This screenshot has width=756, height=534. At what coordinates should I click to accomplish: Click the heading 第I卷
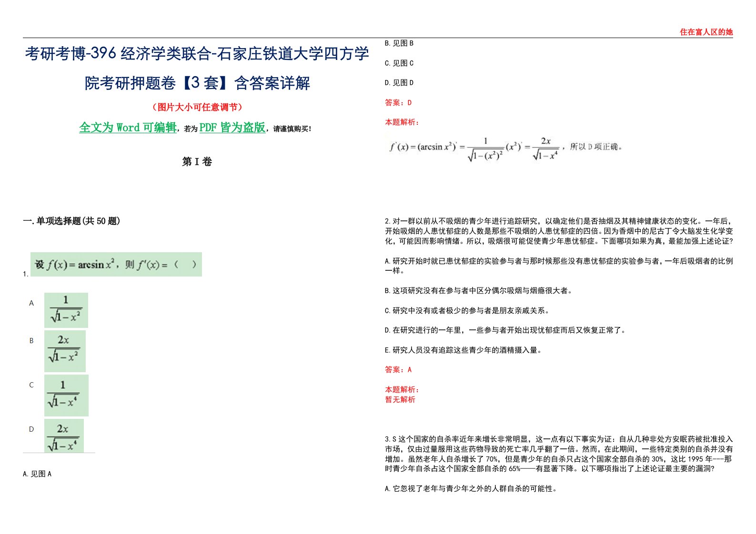click(x=197, y=162)
